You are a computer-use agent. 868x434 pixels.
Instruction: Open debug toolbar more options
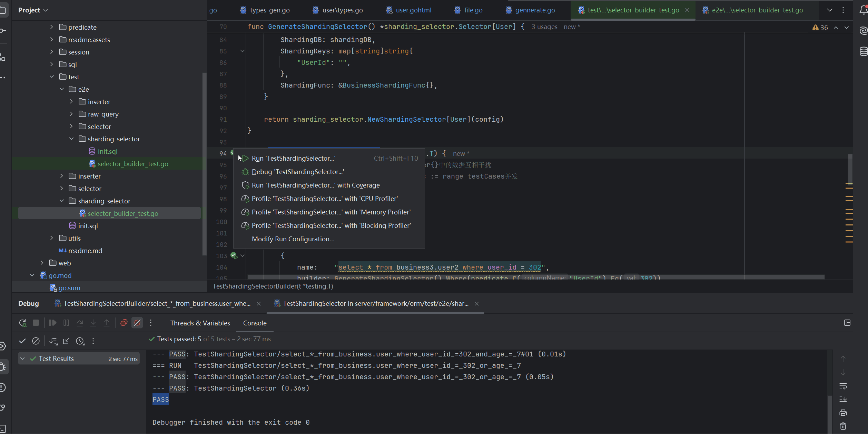point(151,323)
